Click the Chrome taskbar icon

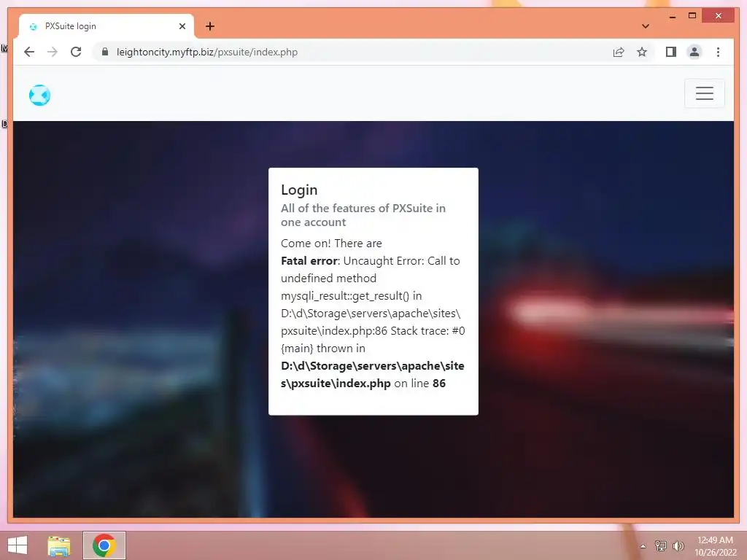pyautogui.click(x=104, y=545)
